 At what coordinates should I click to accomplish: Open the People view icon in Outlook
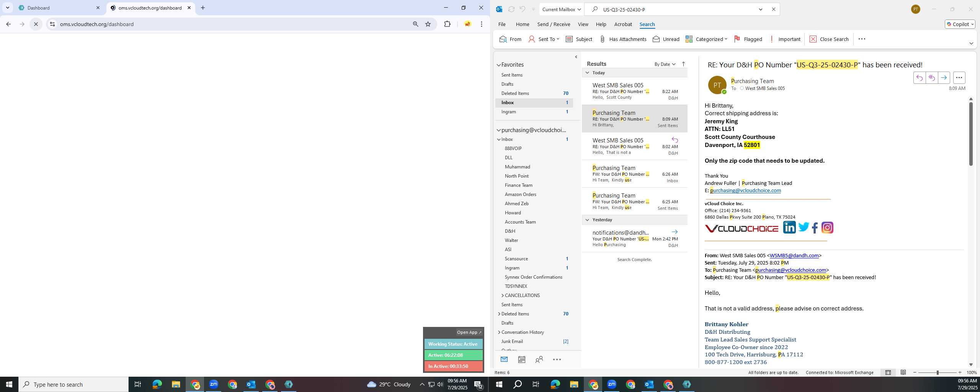click(x=539, y=359)
